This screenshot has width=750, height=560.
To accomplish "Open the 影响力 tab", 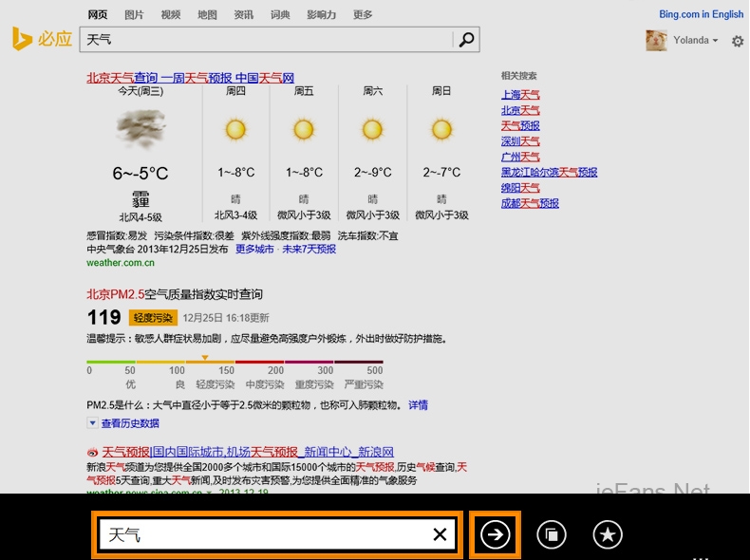I will (x=322, y=15).
